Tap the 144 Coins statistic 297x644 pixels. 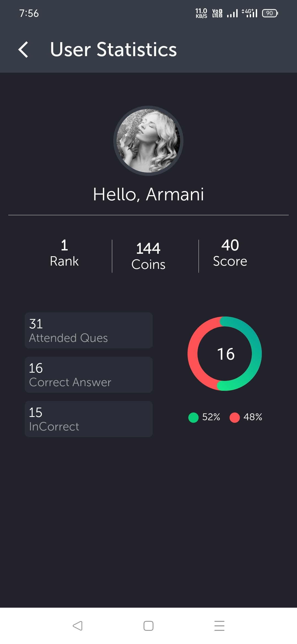(x=148, y=256)
